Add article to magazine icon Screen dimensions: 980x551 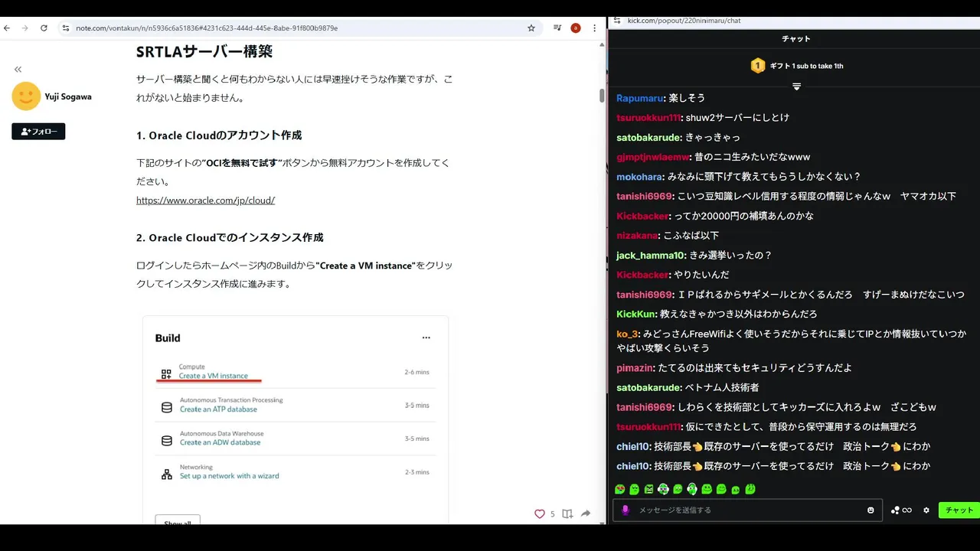pyautogui.click(x=567, y=514)
